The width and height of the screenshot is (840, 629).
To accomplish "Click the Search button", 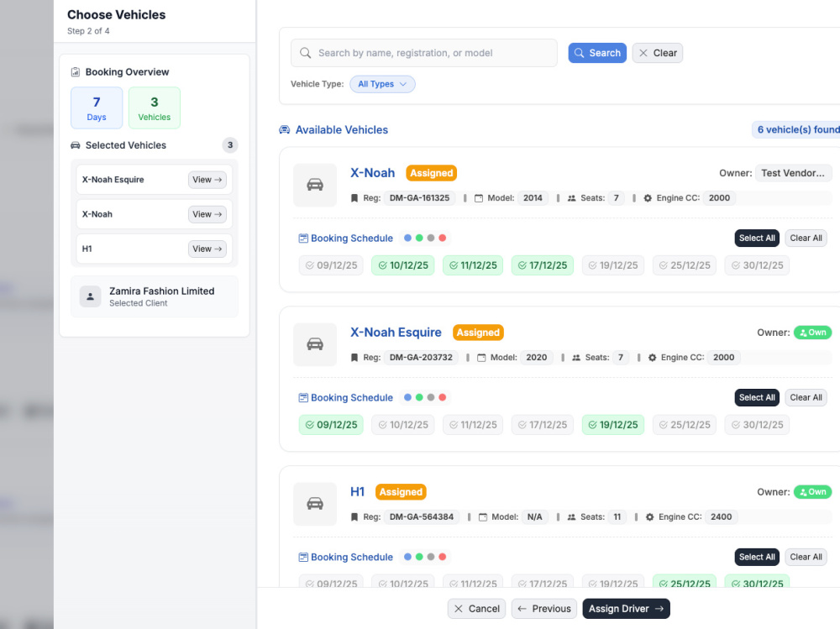I will (x=597, y=53).
